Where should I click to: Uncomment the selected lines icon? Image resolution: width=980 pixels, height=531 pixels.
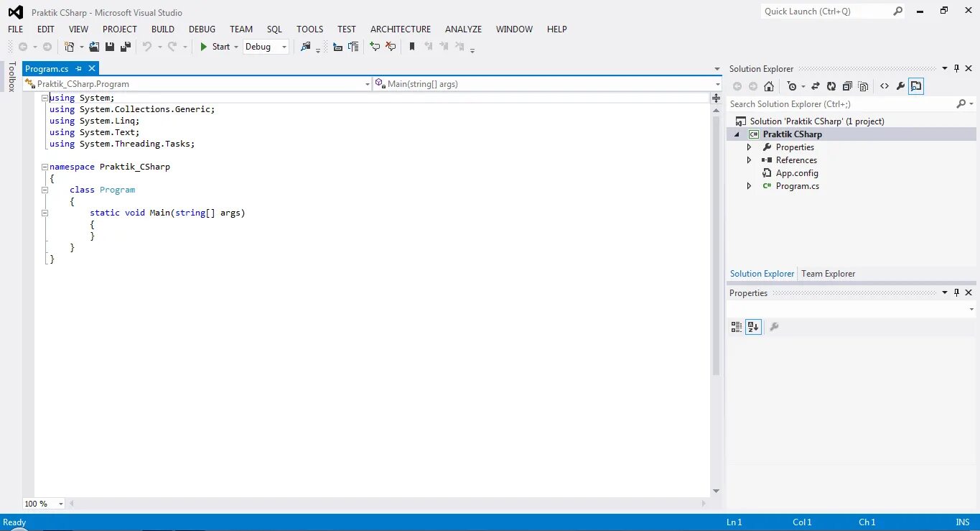[391, 47]
